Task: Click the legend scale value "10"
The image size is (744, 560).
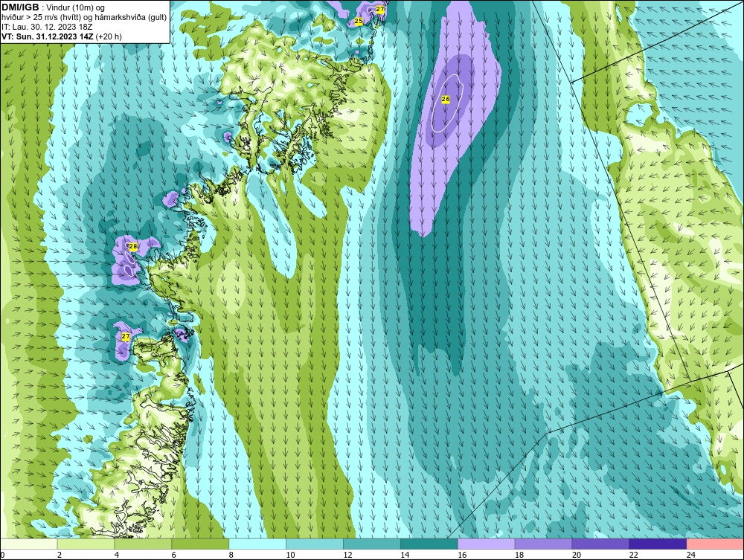Action: click(x=290, y=555)
